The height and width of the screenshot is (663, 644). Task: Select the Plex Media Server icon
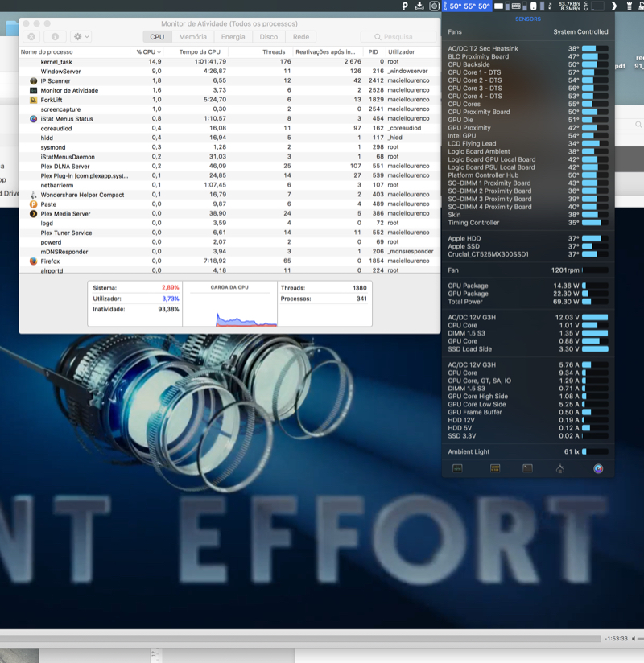coord(34,213)
